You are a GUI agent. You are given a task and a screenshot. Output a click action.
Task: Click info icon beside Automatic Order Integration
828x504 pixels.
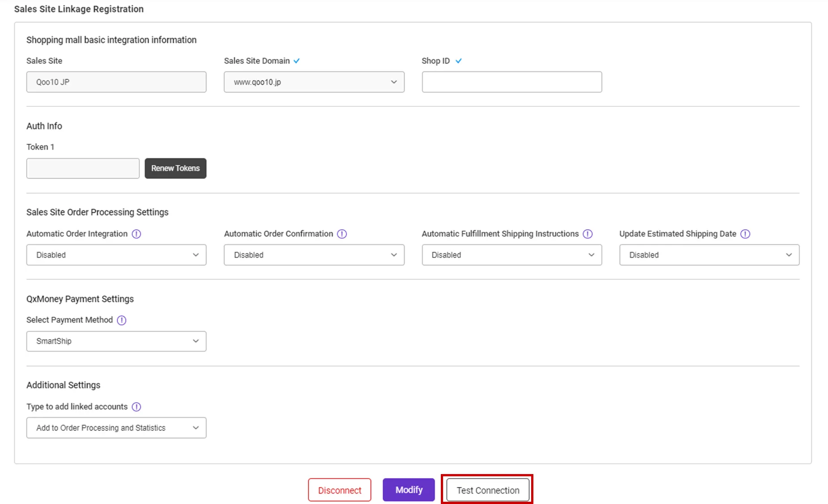coord(136,234)
